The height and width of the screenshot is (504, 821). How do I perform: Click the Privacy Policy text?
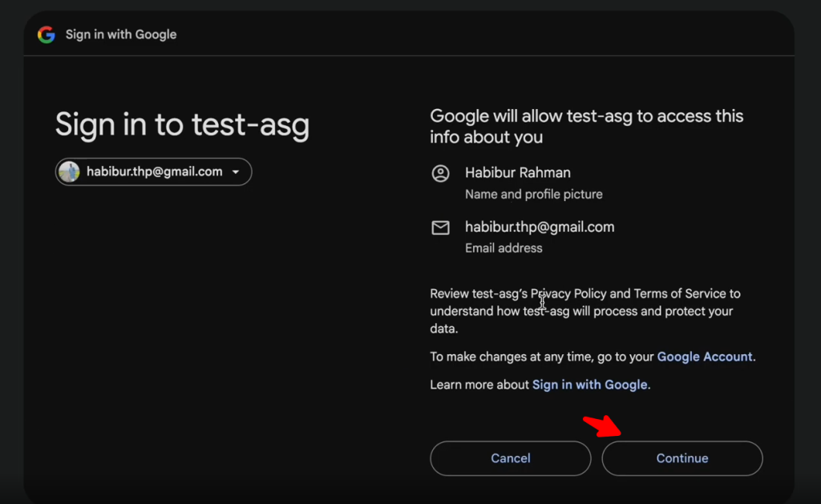[x=568, y=293]
